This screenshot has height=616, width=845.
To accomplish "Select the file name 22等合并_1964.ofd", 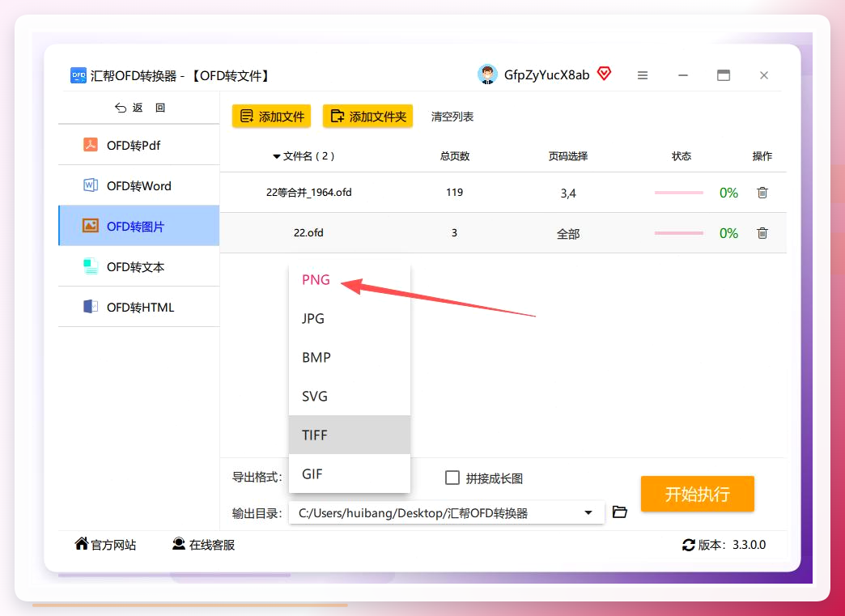I will [309, 192].
